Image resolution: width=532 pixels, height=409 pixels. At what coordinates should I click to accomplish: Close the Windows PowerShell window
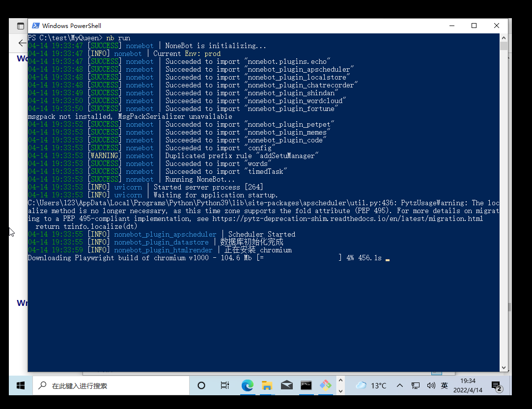(496, 26)
